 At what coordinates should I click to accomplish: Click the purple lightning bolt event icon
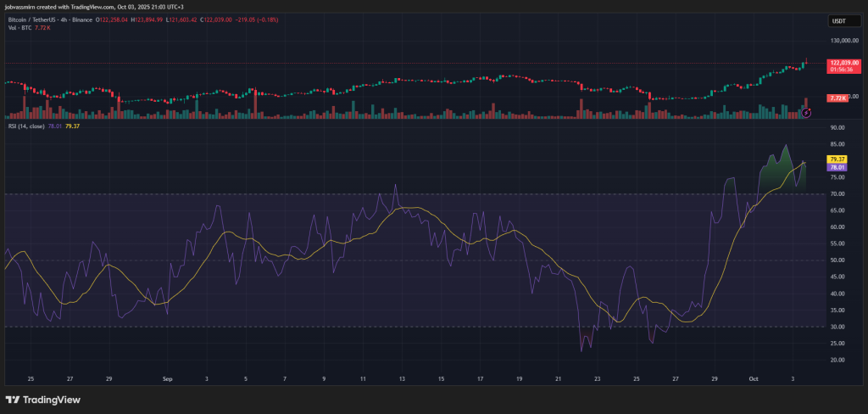(807, 112)
